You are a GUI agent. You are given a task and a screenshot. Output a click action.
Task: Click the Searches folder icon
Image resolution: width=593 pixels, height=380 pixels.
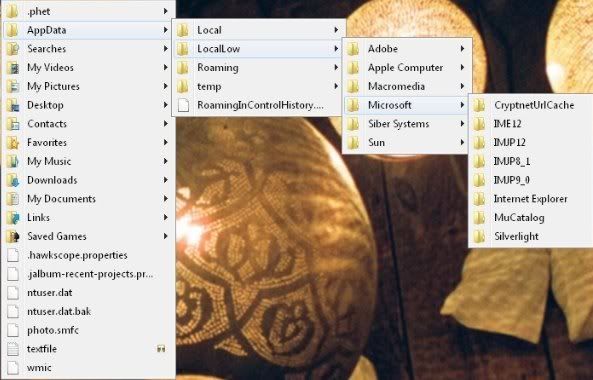point(12,49)
